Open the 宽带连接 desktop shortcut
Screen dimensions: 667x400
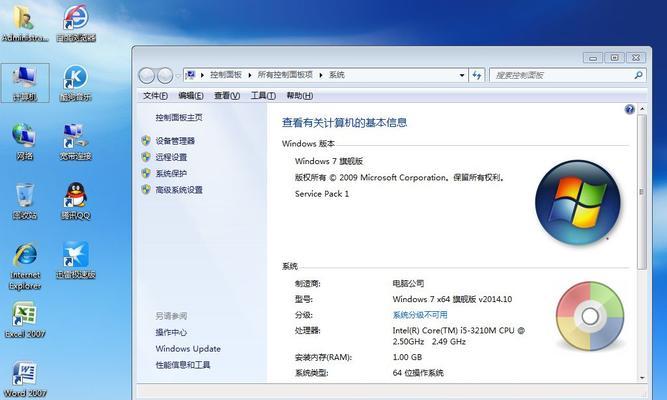(75, 142)
